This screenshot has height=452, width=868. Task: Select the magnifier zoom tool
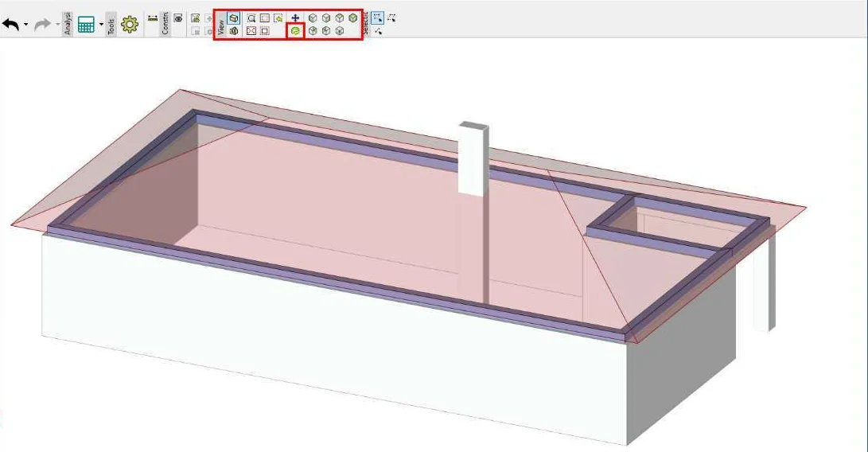point(251,18)
